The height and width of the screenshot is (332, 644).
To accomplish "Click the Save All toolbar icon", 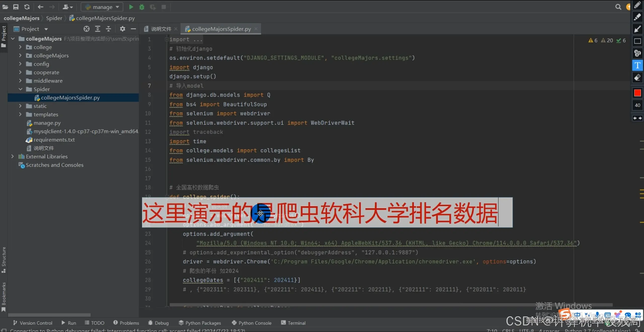I will pyautogui.click(x=16, y=7).
